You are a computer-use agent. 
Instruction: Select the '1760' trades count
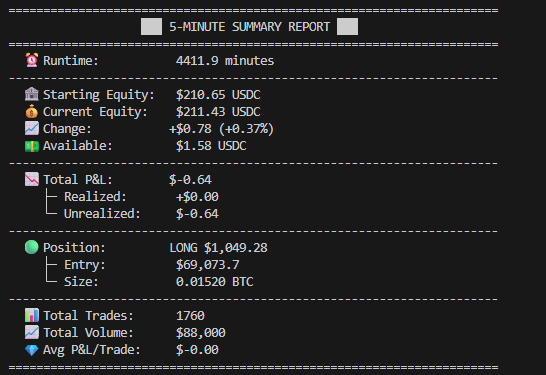[x=190, y=315]
